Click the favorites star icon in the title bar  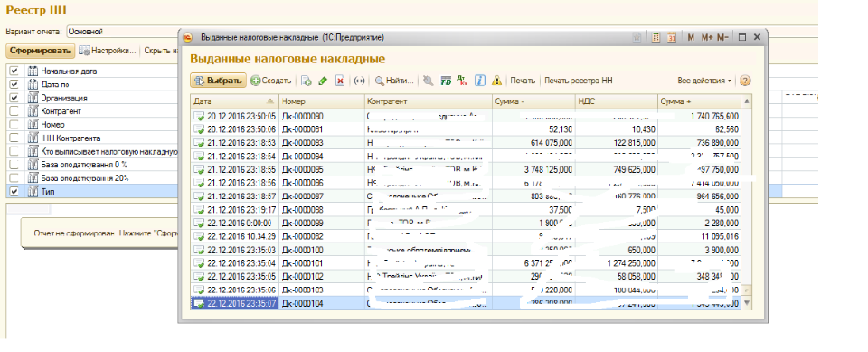(637, 37)
